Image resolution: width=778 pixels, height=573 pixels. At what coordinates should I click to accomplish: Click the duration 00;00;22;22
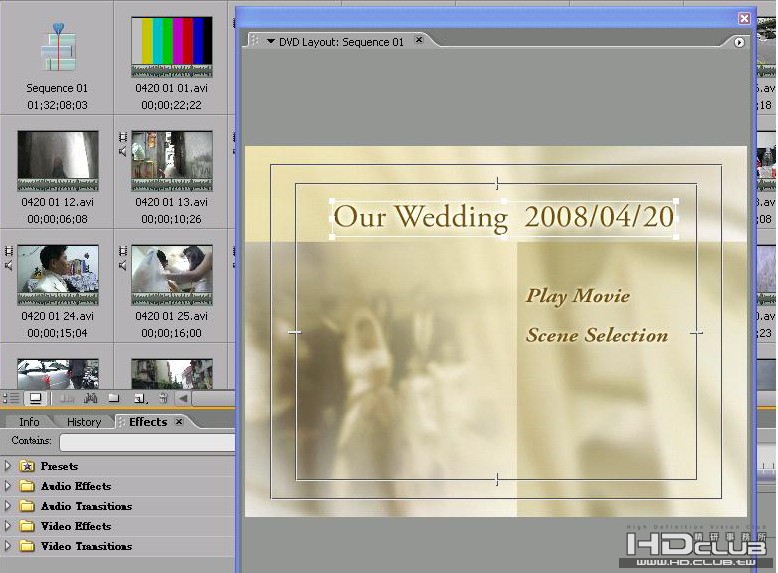[x=171, y=105]
